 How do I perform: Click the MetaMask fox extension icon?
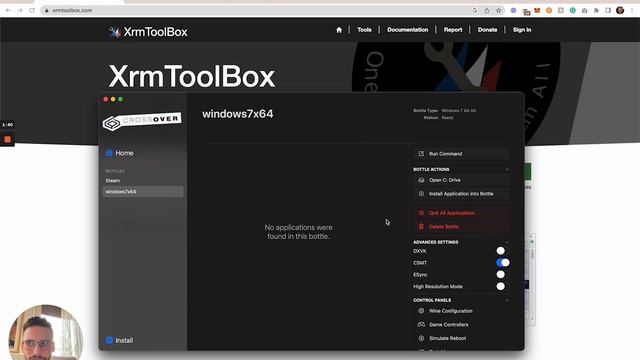(537, 11)
